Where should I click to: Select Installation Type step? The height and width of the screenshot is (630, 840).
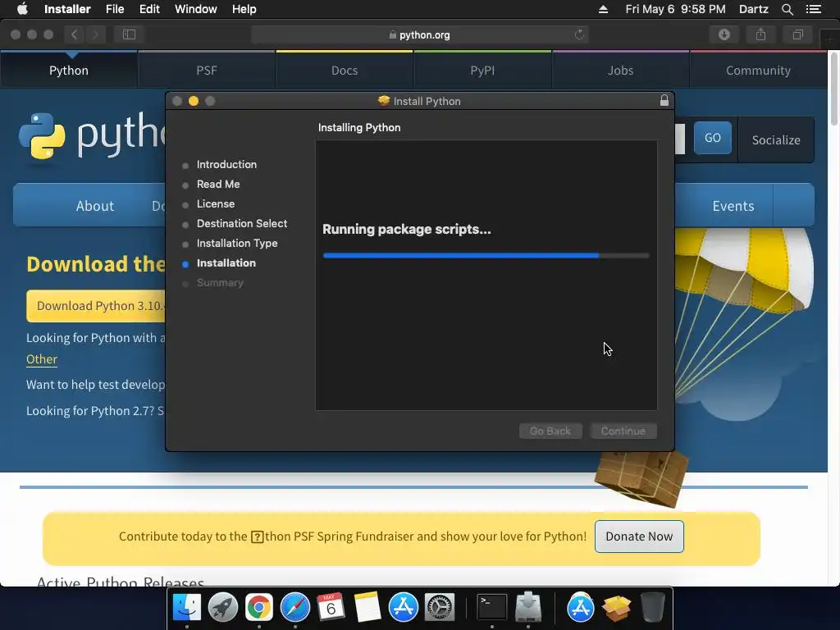tap(237, 243)
